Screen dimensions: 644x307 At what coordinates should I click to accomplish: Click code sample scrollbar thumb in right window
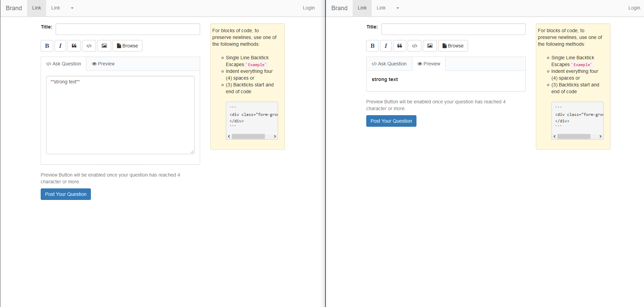click(574, 136)
